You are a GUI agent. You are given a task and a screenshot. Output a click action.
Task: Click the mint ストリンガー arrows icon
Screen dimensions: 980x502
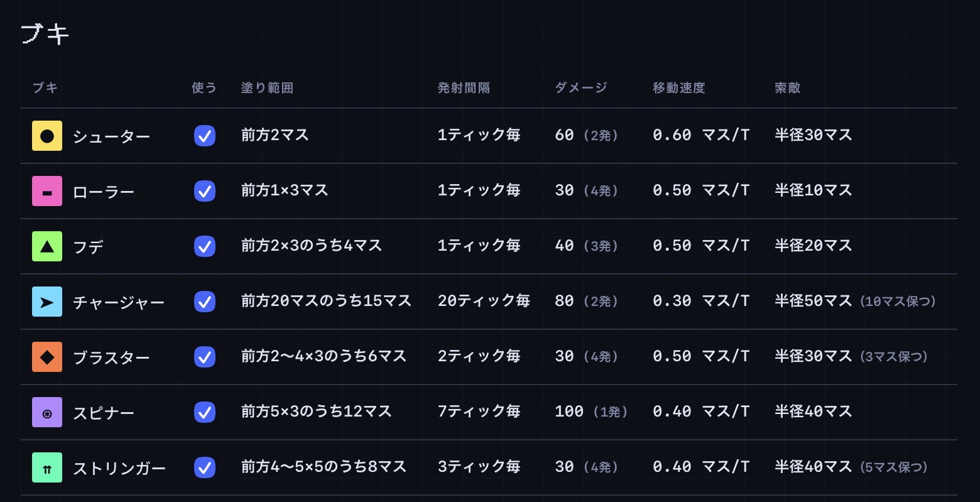(x=47, y=467)
